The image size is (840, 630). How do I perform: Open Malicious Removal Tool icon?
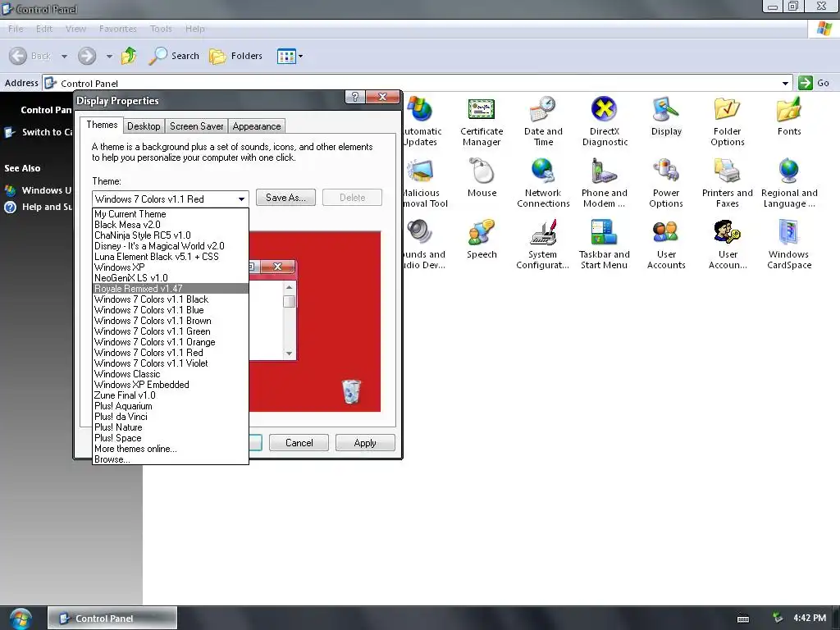425,183
